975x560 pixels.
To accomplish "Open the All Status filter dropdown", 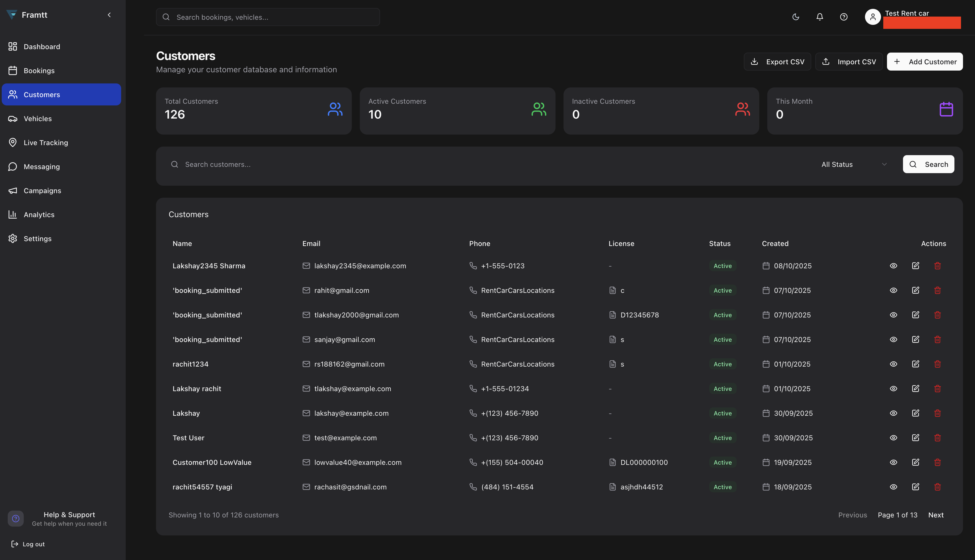I will point(854,164).
